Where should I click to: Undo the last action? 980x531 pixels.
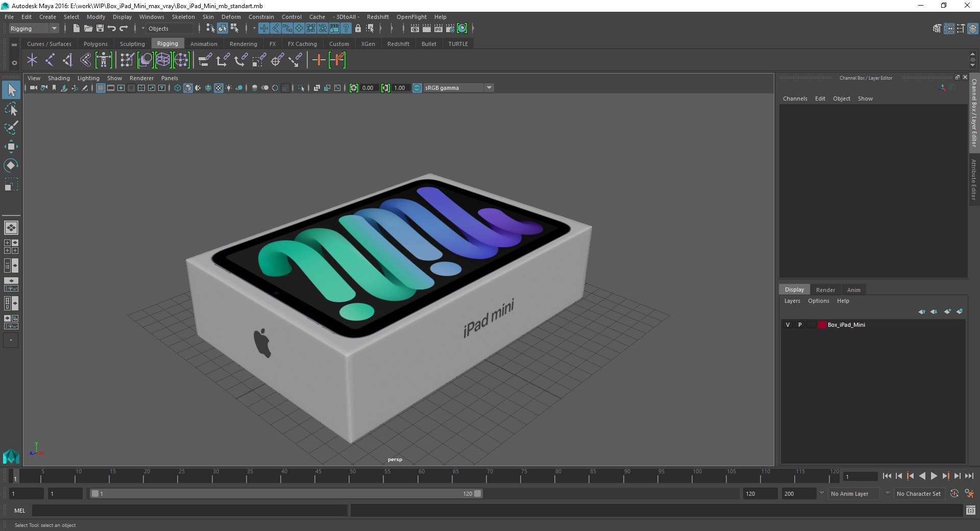pyautogui.click(x=112, y=29)
